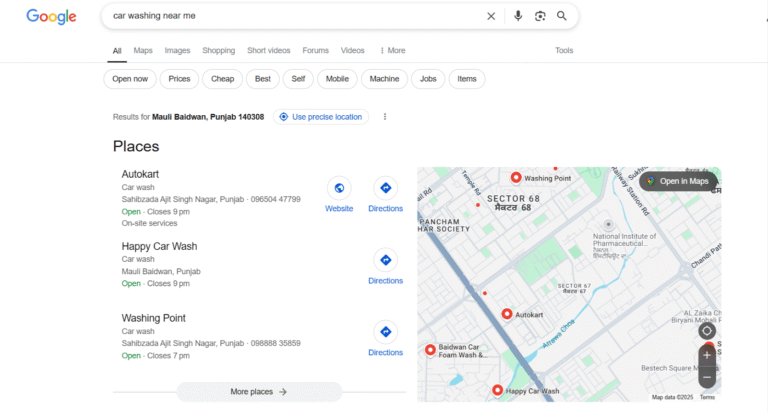This screenshot has height=412, width=768.
Task: Zoom out the map with minus button
Action: (707, 377)
